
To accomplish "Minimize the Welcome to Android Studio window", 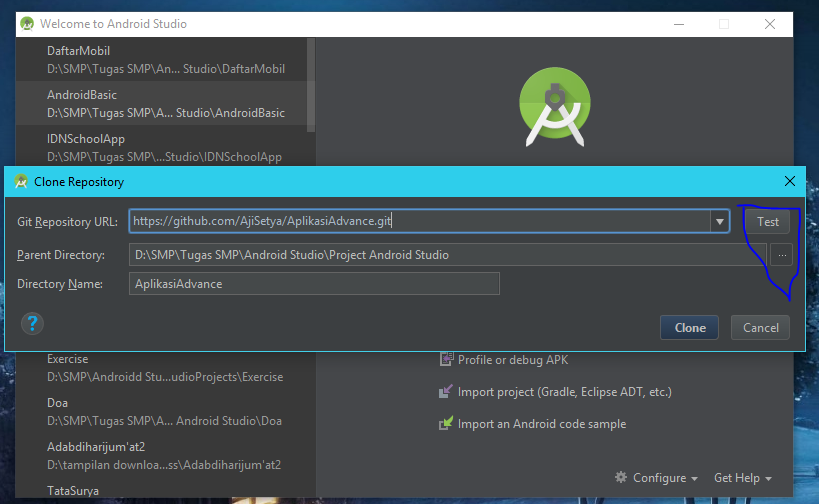I will (678, 24).
